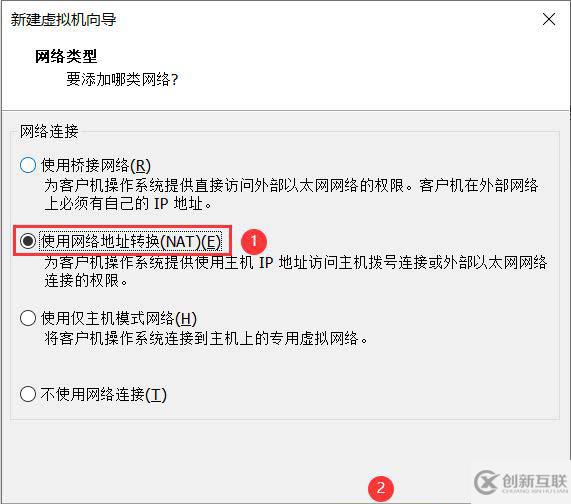Viewport: 571px width, 504px height.
Task: Select the 不使用网络连接(T) radio circle
Action: pyautogui.click(x=28, y=394)
